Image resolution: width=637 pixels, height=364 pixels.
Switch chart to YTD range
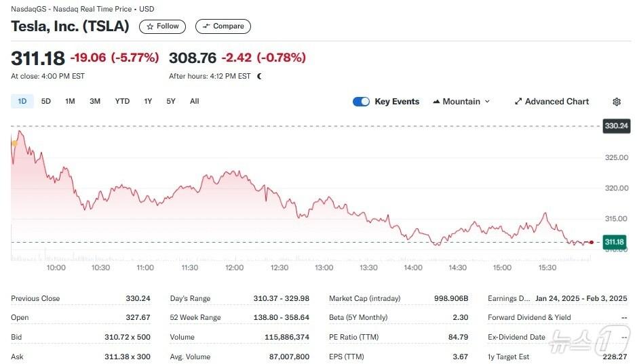(x=122, y=102)
